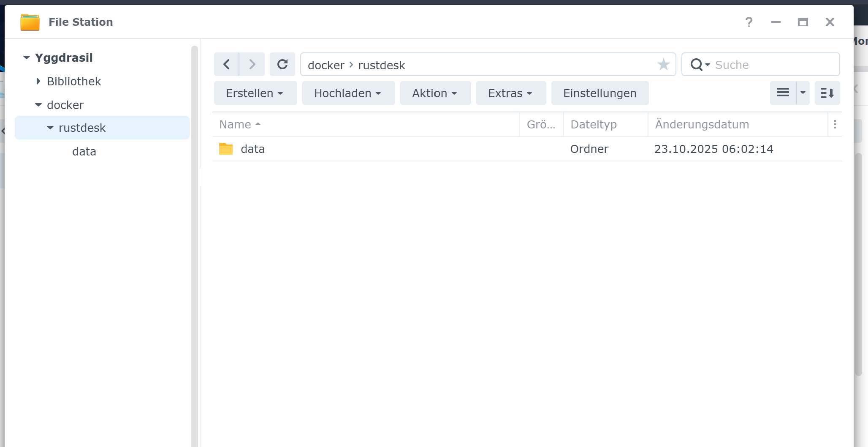Click the forward navigation arrow
Viewport: 868px width, 447px height.
click(252, 64)
